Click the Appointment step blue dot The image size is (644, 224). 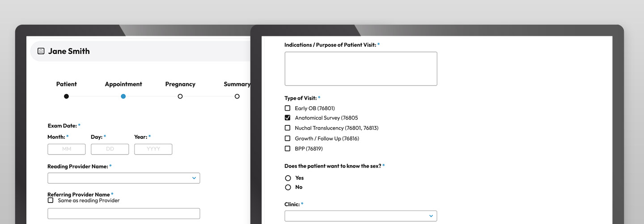tap(123, 96)
